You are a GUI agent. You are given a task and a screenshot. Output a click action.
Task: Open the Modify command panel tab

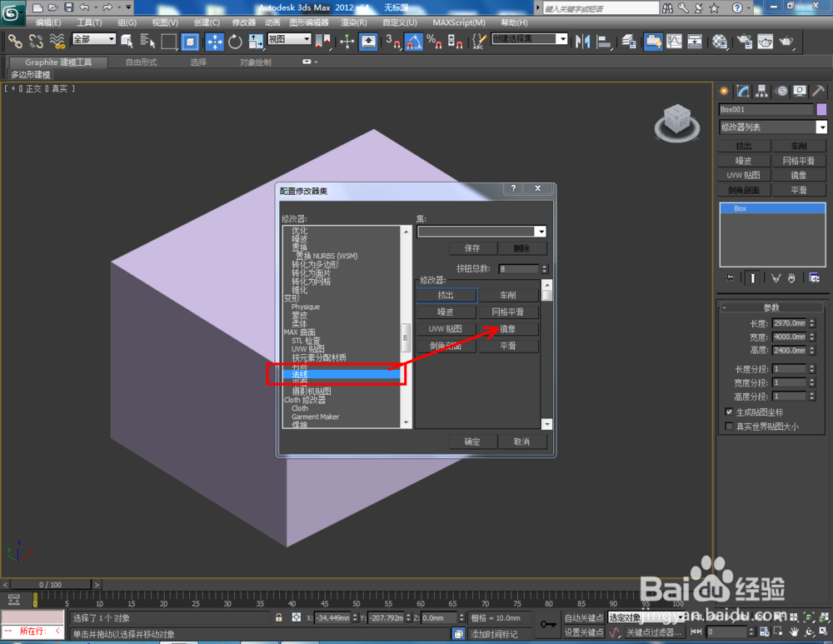click(743, 92)
